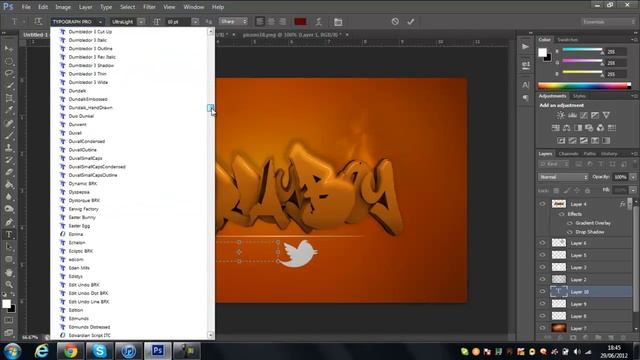Open text color swatch in options bar
Viewport: 640px width, 360px height.
click(x=300, y=22)
